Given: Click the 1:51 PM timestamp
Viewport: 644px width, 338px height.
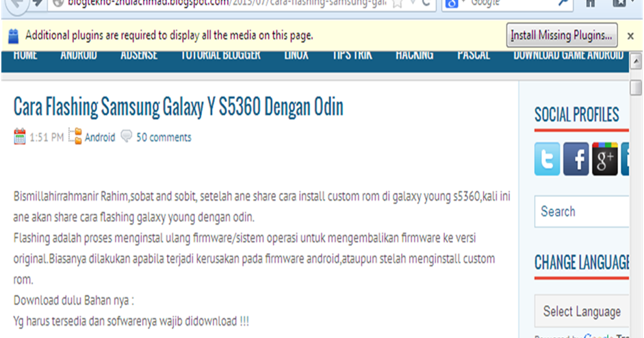Looking at the screenshot, I should click(47, 137).
